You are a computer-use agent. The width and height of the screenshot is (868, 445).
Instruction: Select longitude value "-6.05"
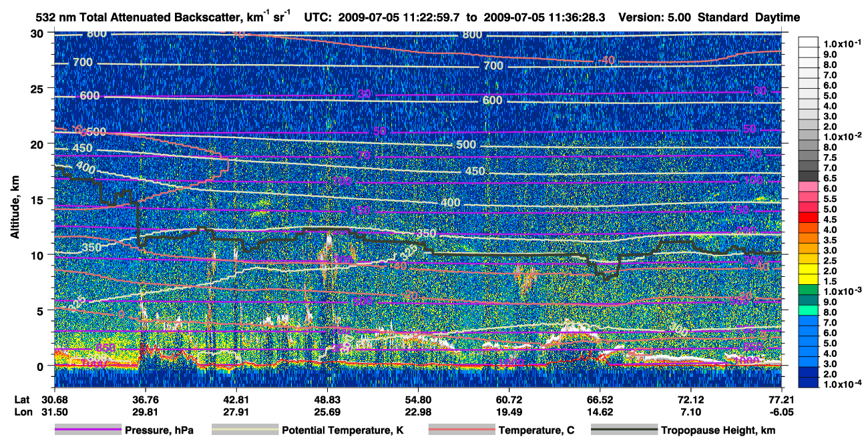click(x=781, y=412)
